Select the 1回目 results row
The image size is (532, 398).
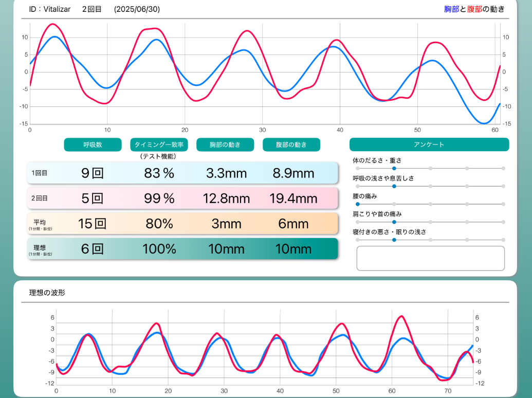coord(182,173)
